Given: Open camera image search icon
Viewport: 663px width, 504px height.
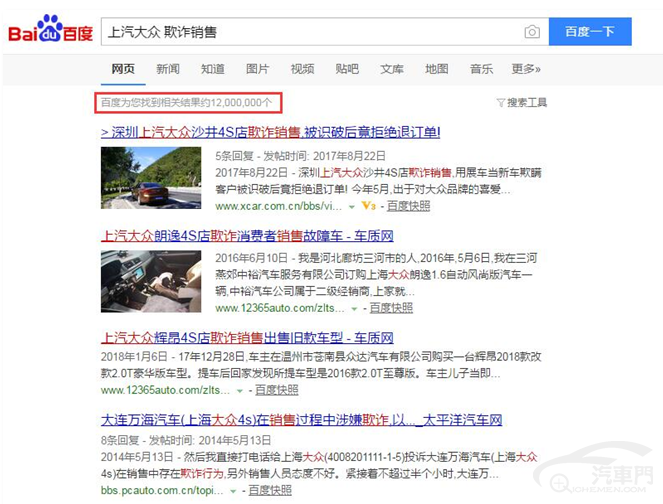Looking at the screenshot, I should [532, 32].
